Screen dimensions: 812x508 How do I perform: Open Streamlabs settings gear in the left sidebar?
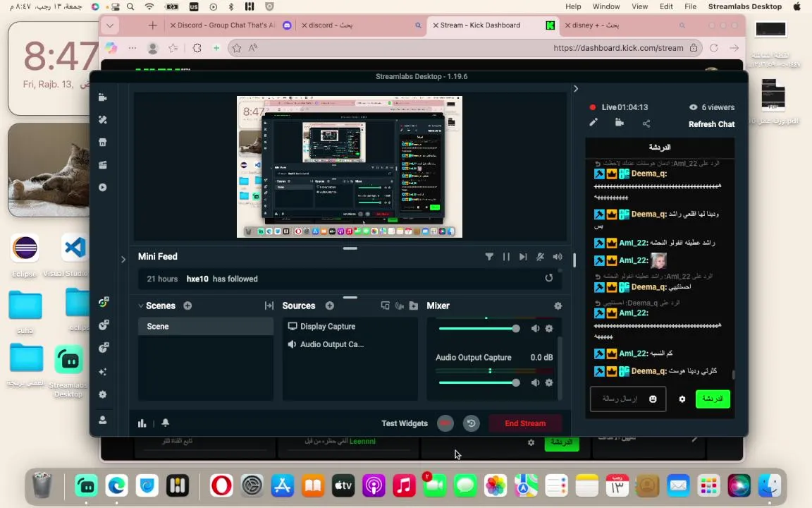(102, 394)
